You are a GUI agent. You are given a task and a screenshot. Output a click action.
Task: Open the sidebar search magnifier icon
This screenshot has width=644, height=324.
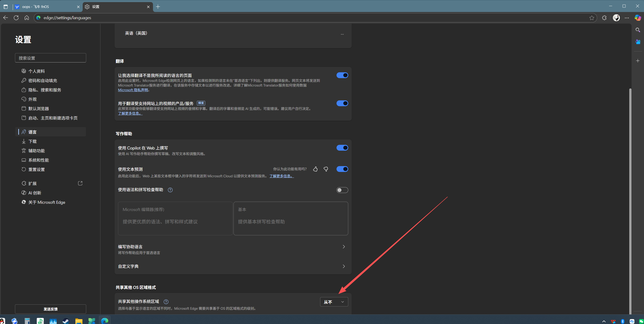click(638, 30)
